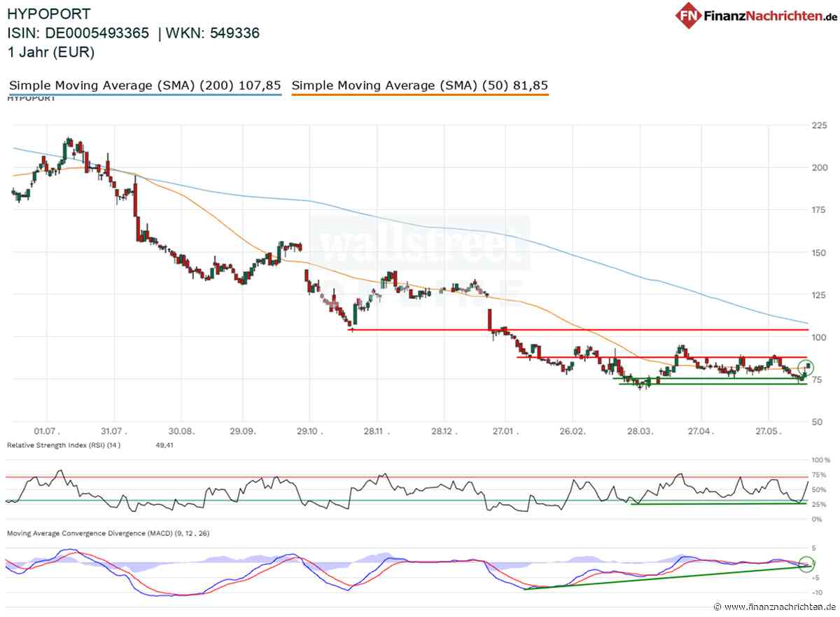Click the orange underline of the SMA 50 legend

420,95
